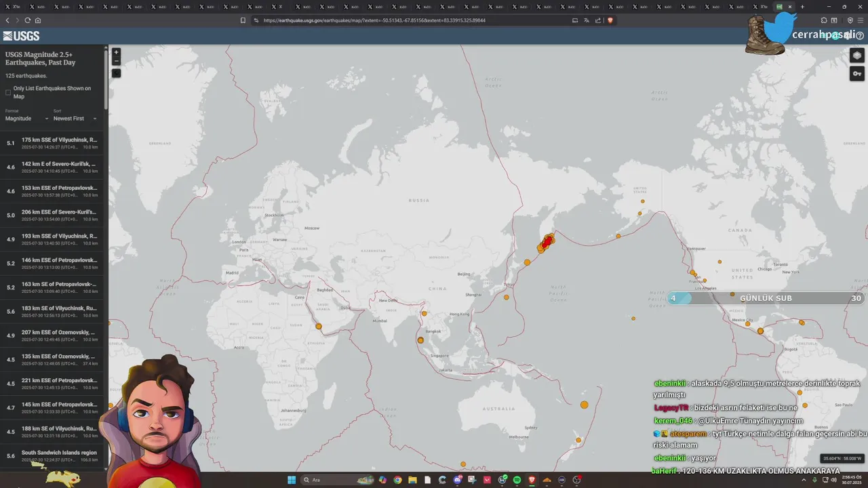Image resolution: width=868 pixels, height=488 pixels.
Task: Select 4.6 153 km ESE of Petropavlovsk earthquake
Action: 52,191
